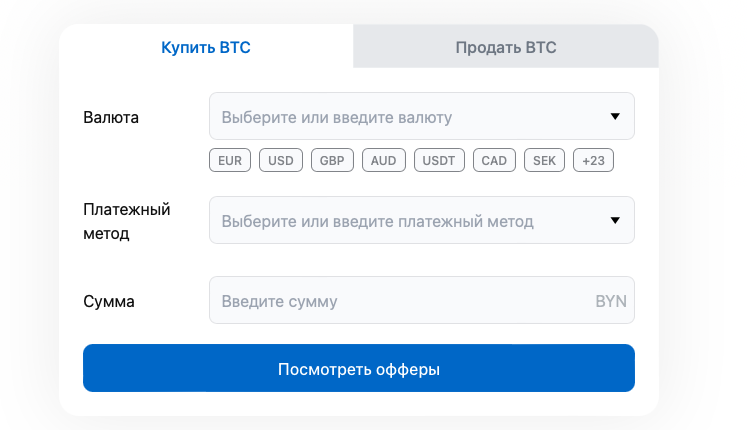Select the AUD currency chip
The image size is (747, 430).
383,160
